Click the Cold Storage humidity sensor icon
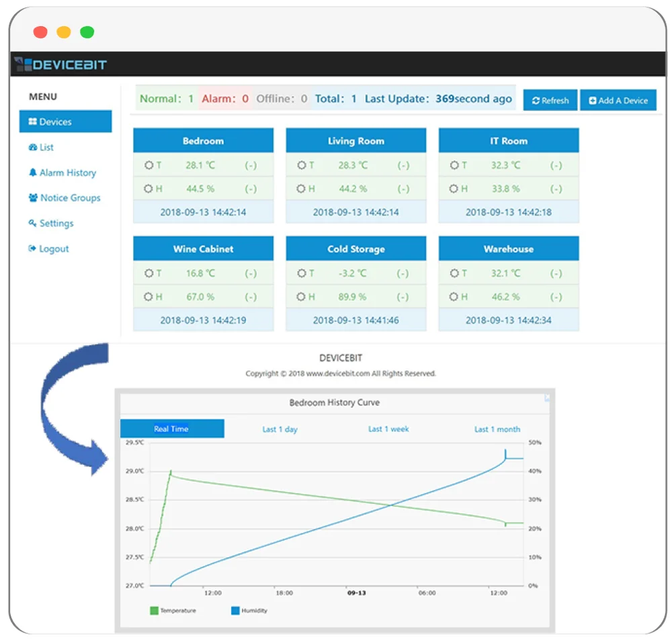The width and height of the screenshot is (672, 640). click(301, 296)
